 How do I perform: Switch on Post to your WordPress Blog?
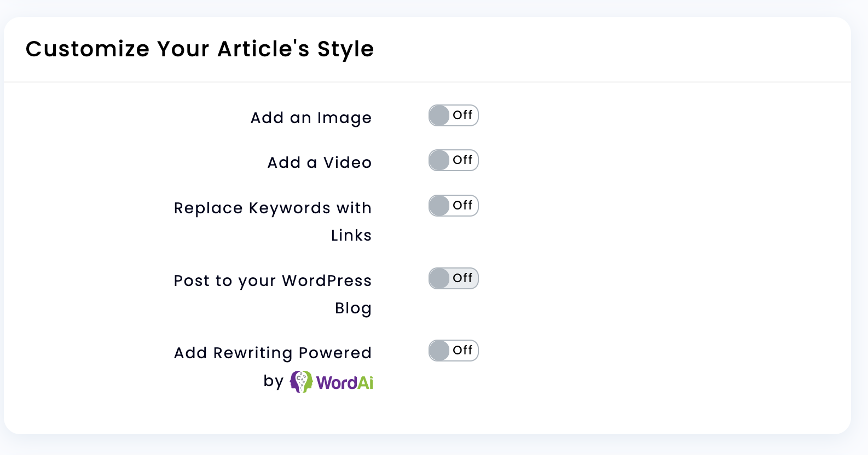[454, 278]
